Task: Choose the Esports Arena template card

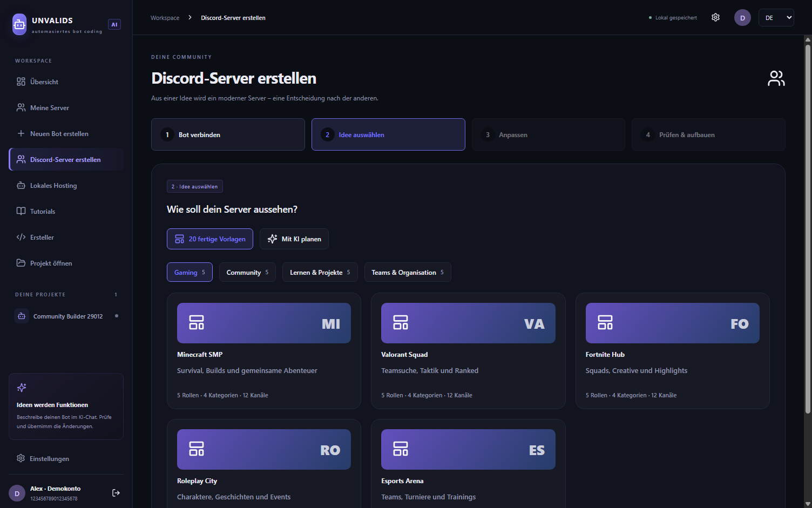Action: 468,464
